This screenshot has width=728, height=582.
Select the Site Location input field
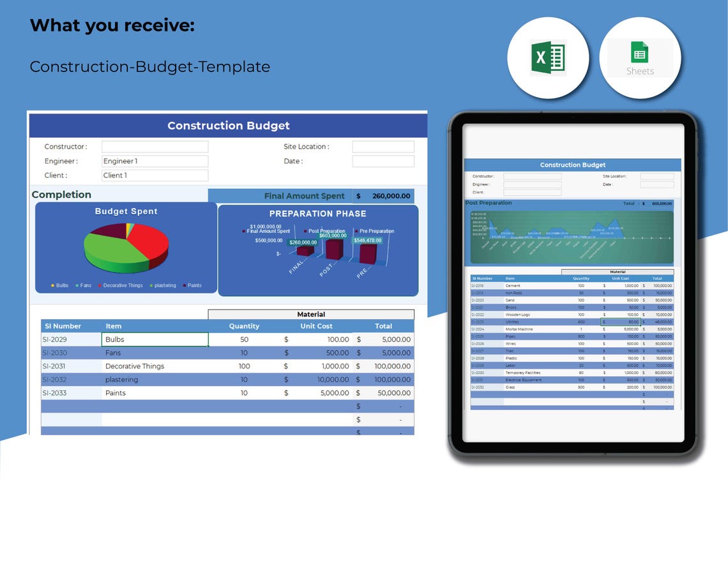(383, 147)
